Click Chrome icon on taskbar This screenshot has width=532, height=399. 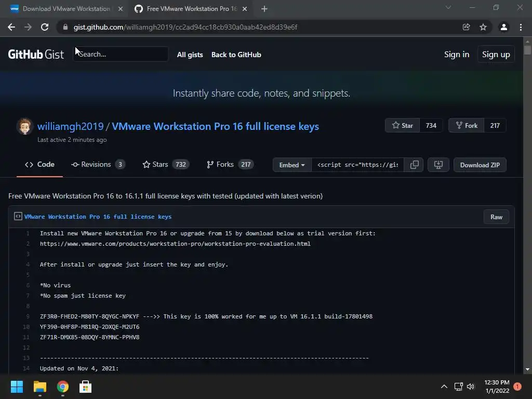click(63, 387)
